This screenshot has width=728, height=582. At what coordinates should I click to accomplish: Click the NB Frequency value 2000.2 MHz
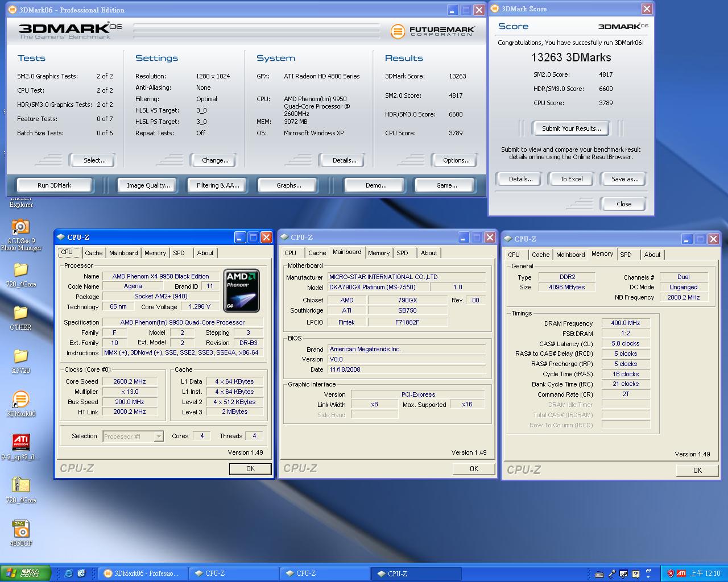coord(683,297)
